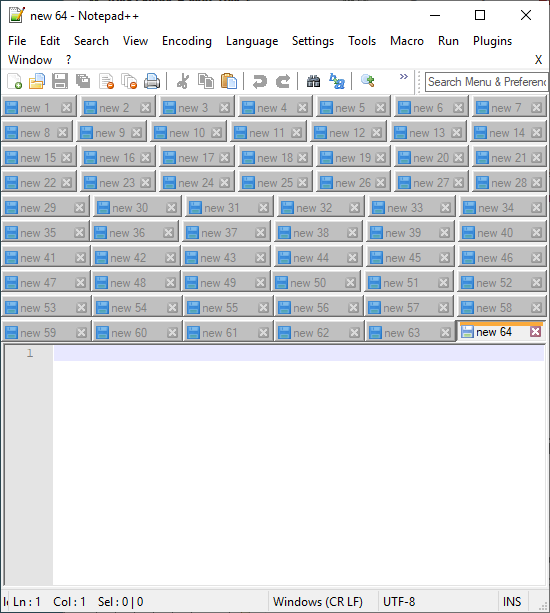Image resolution: width=550 pixels, height=613 pixels.
Task: Open the Window menu
Action: click(x=30, y=59)
